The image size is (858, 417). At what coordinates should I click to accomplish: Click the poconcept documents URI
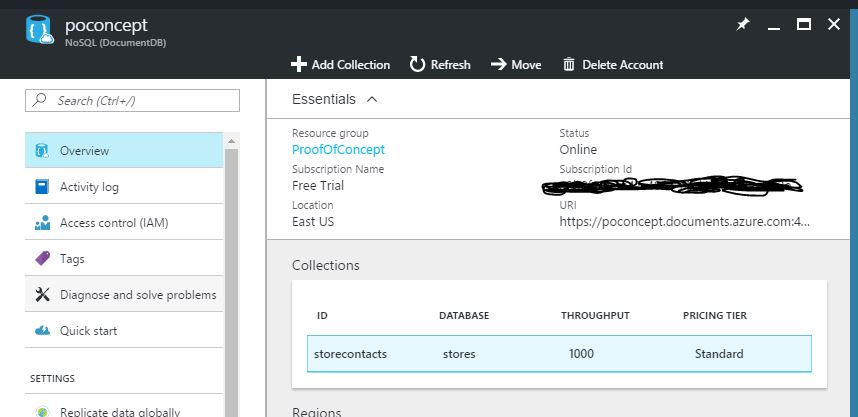click(x=685, y=222)
